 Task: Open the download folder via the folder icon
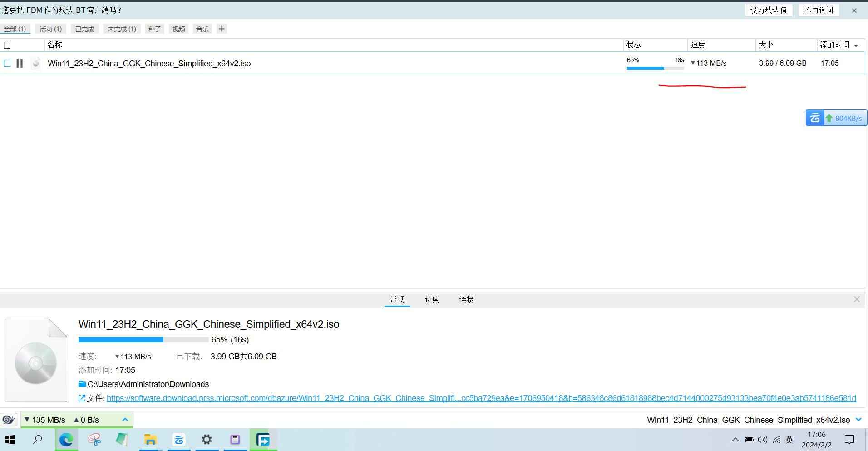click(x=82, y=384)
